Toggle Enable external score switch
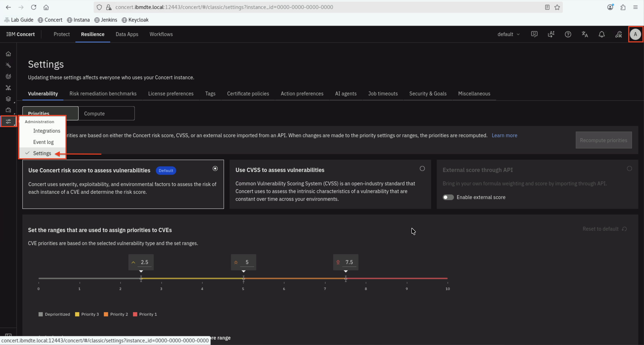This screenshot has height=345, width=644. coord(448,197)
